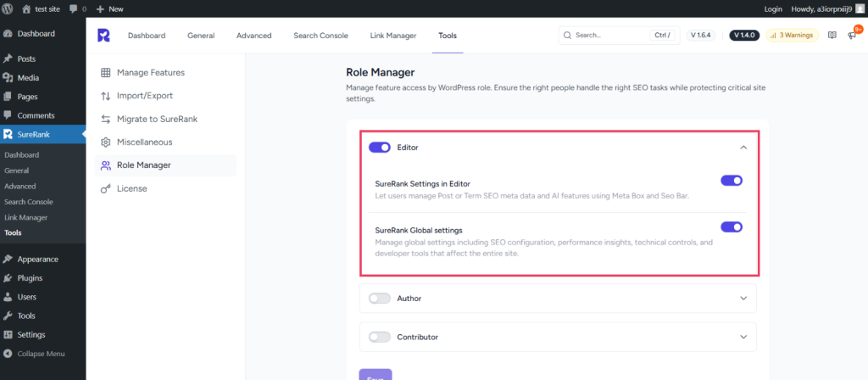
Task: Open comments bubble in admin bar
Action: pyautogui.click(x=74, y=9)
